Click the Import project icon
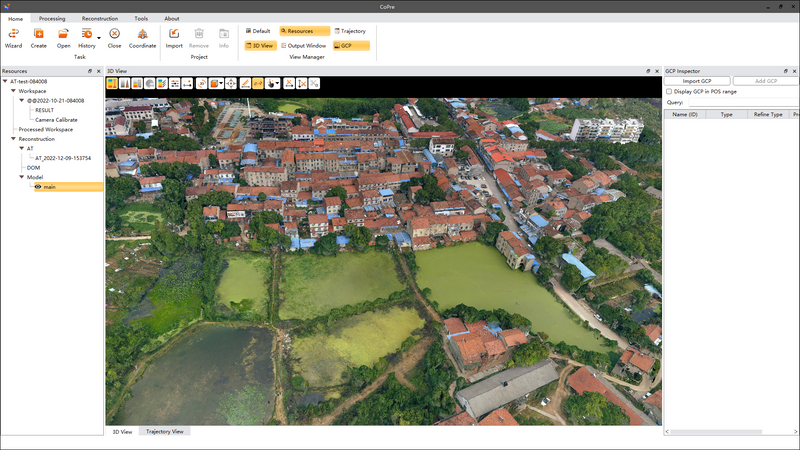This screenshot has height=450, width=800. click(174, 37)
